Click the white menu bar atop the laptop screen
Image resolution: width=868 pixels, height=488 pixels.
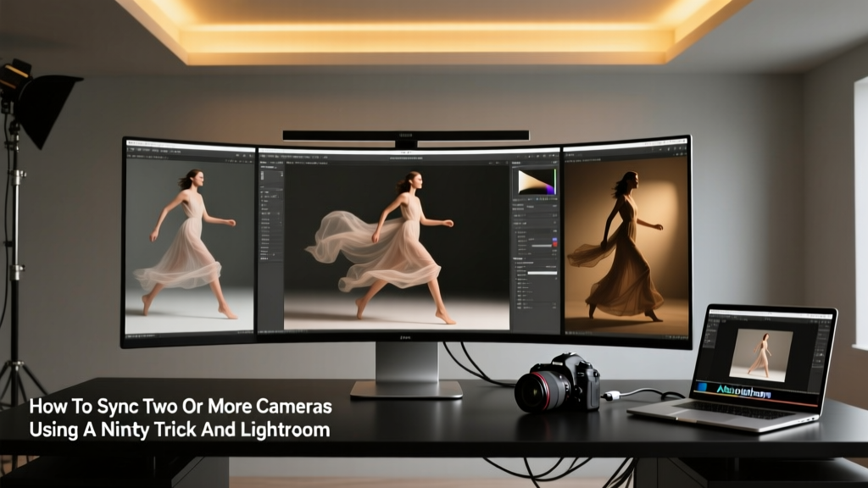point(771,314)
